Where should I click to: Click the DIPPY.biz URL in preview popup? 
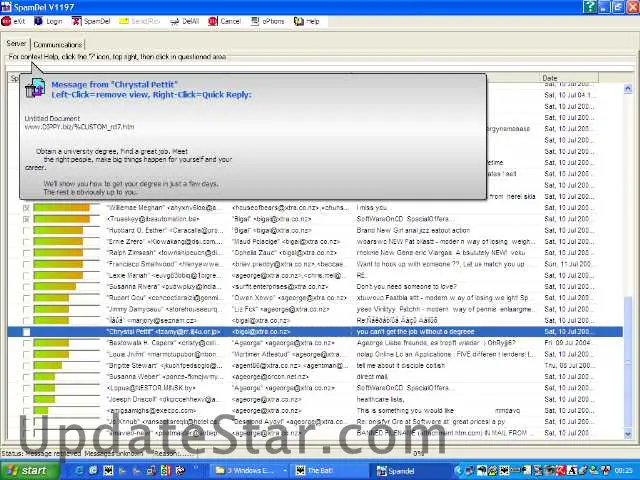[79, 127]
